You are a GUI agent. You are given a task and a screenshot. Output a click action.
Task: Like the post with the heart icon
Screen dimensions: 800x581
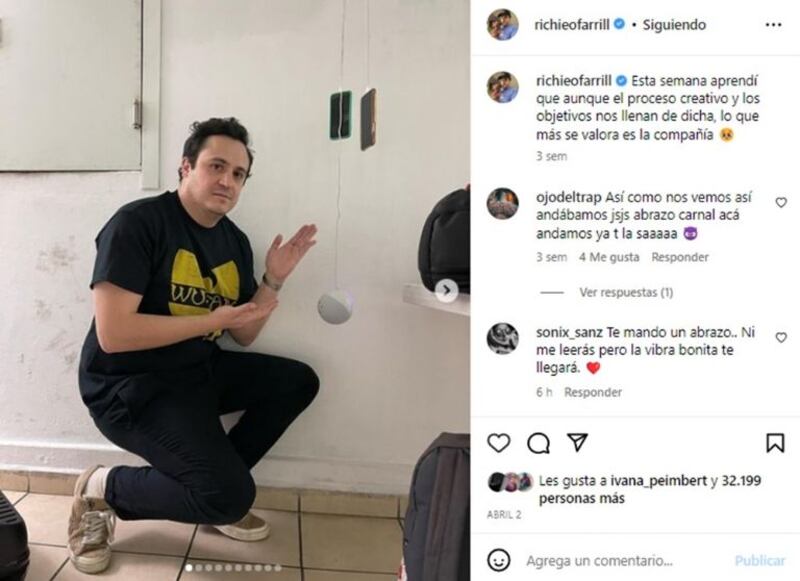point(498,443)
